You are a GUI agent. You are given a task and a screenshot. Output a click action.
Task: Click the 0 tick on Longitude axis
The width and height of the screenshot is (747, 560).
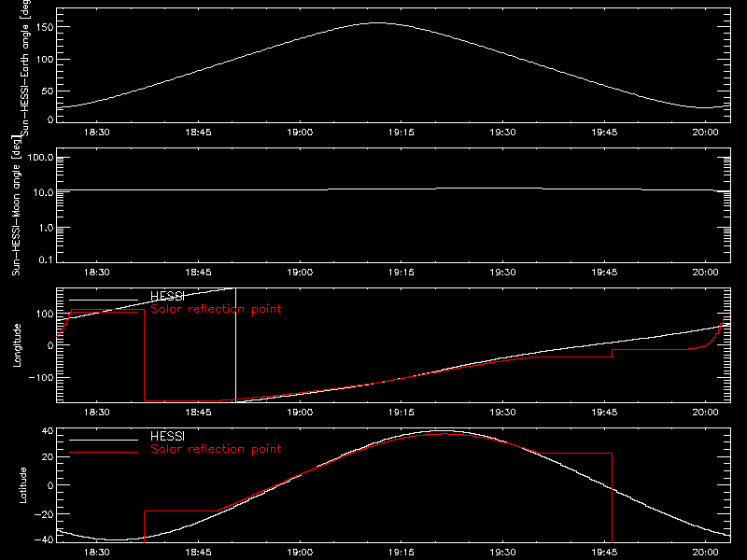click(x=50, y=345)
